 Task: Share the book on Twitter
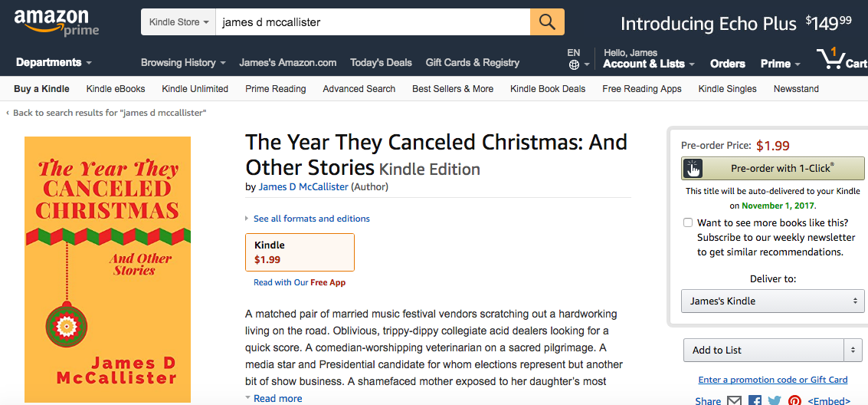775,400
